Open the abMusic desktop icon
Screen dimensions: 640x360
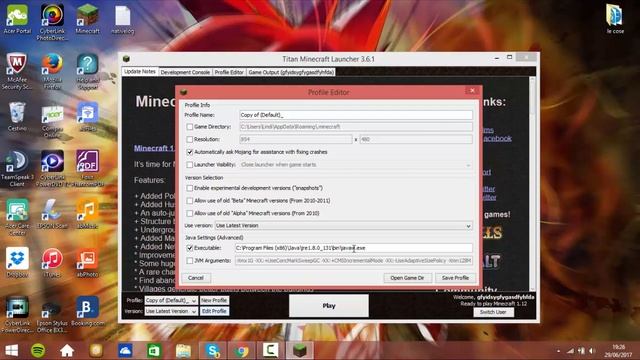pos(87,214)
